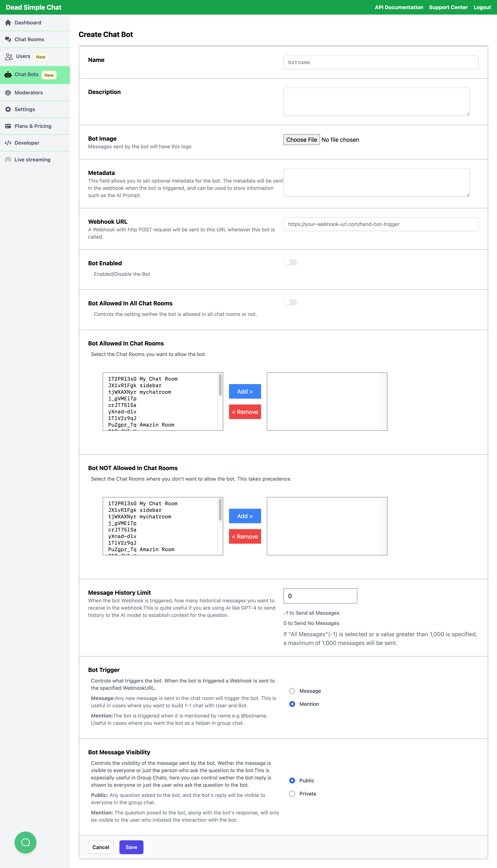Select the Chat Rooms sidebar icon
The width and height of the screenshot is (497, 868).
tap(8, 39)
